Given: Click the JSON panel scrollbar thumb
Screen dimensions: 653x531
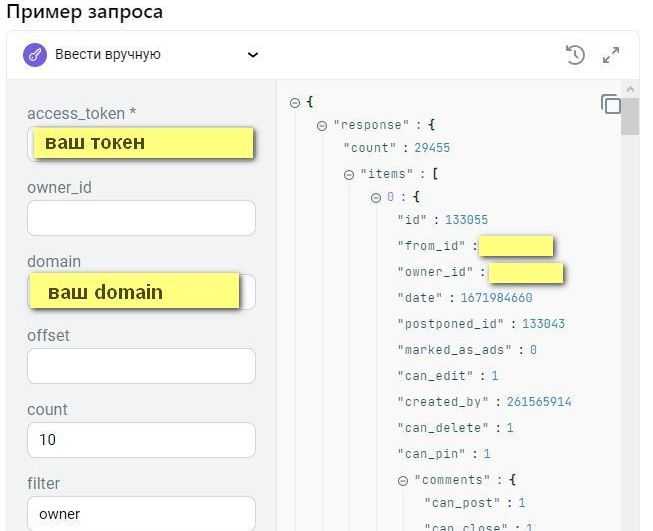Looking at the screenshot, I should [630, 117].
